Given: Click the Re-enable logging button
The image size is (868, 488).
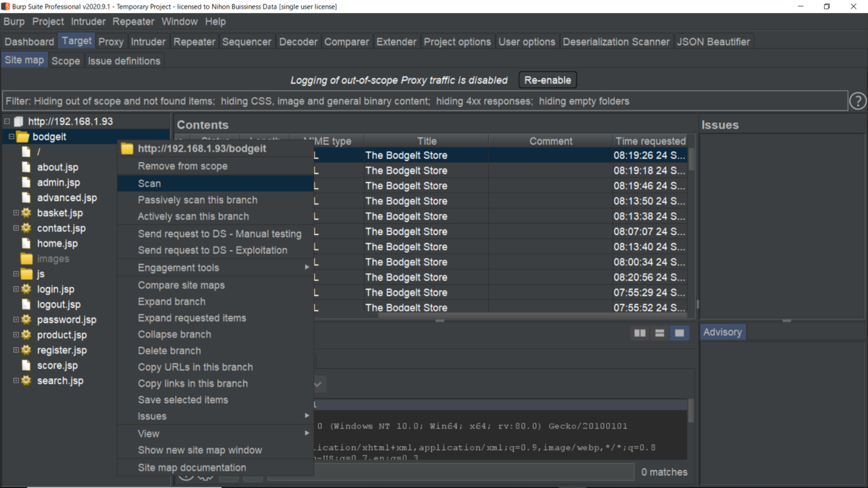Looking at the screenshot, I should tap(548, 80).
